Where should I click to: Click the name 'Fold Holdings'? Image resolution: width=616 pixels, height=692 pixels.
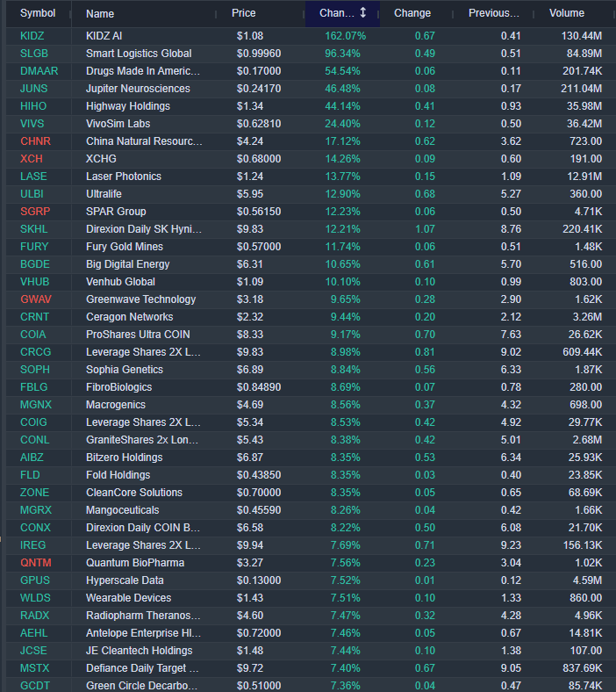118,475
